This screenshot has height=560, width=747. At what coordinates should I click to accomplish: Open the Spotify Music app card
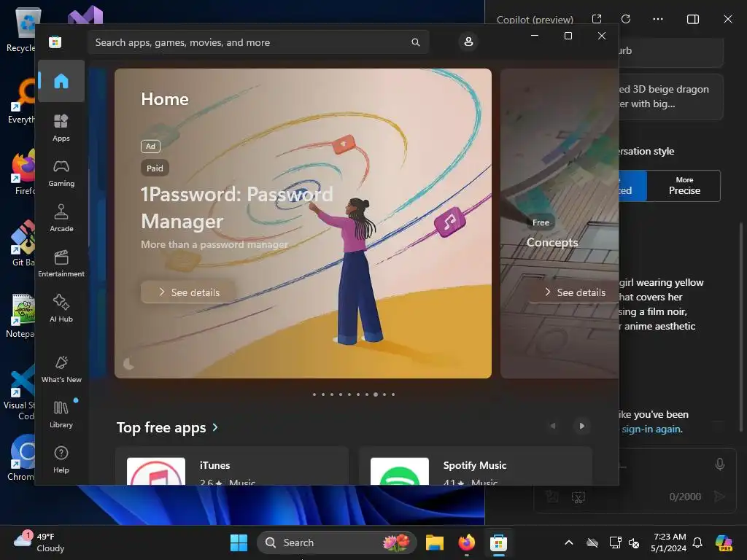tap(476, 466)
